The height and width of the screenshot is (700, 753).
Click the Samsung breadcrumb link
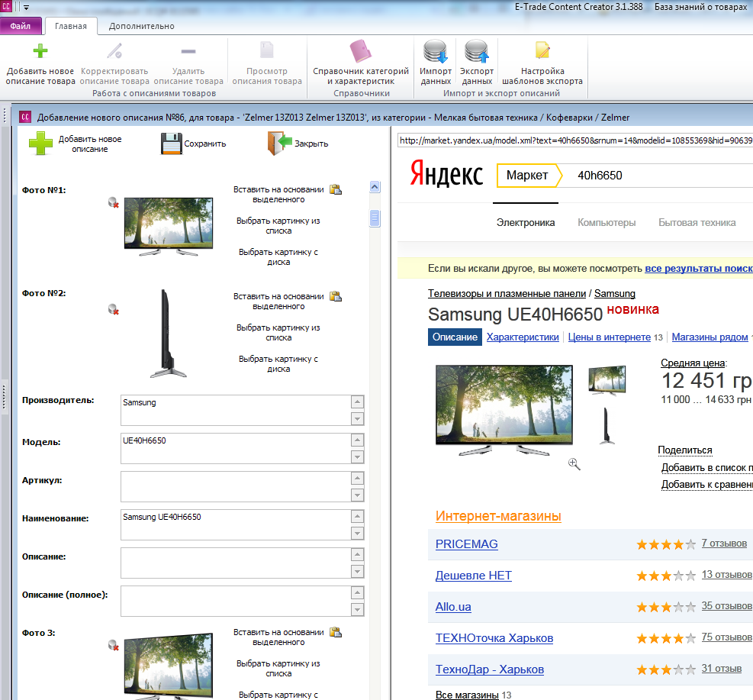tap(615, 293)
